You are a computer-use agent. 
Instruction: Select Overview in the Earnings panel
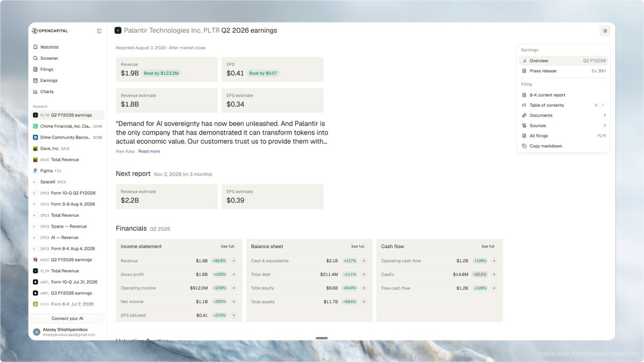pos(563,61)
